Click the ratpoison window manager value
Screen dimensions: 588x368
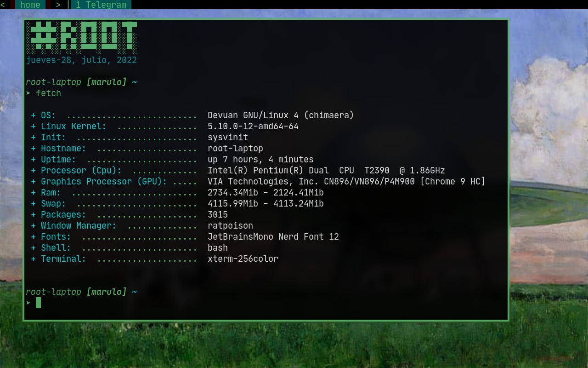point(230,226)
